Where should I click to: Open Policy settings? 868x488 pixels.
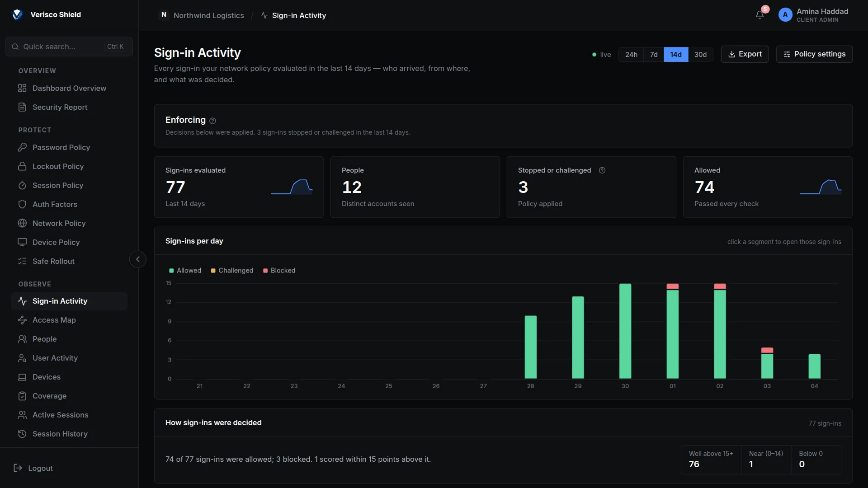[x=814, y=54]
